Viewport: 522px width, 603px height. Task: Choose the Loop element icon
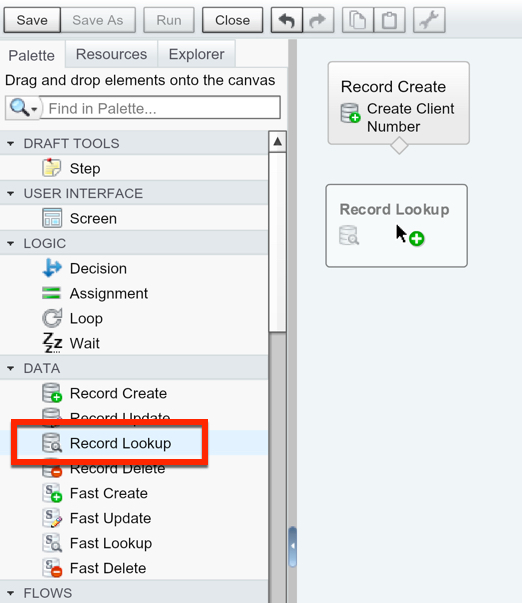tap(52, 318)
